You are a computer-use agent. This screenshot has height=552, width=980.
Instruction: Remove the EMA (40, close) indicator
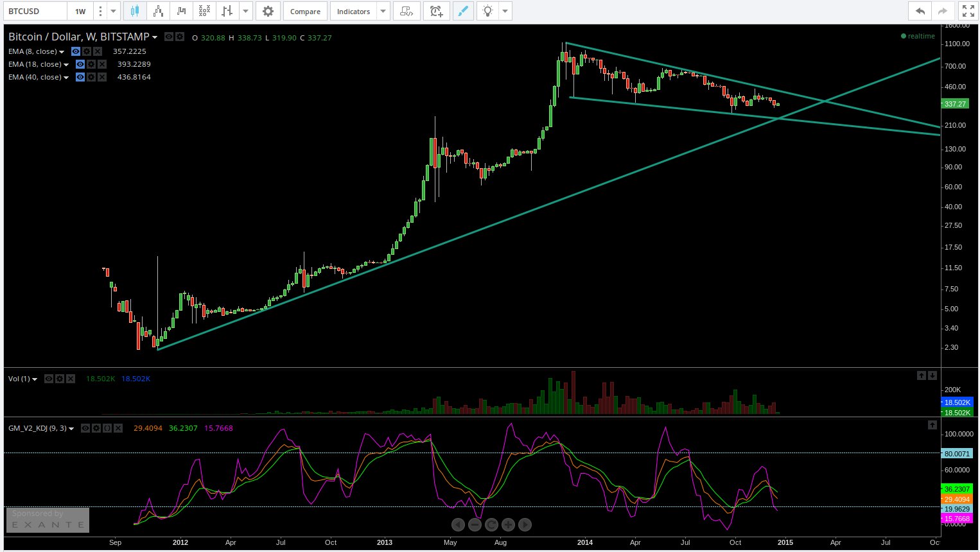click(x=102, y=77)
